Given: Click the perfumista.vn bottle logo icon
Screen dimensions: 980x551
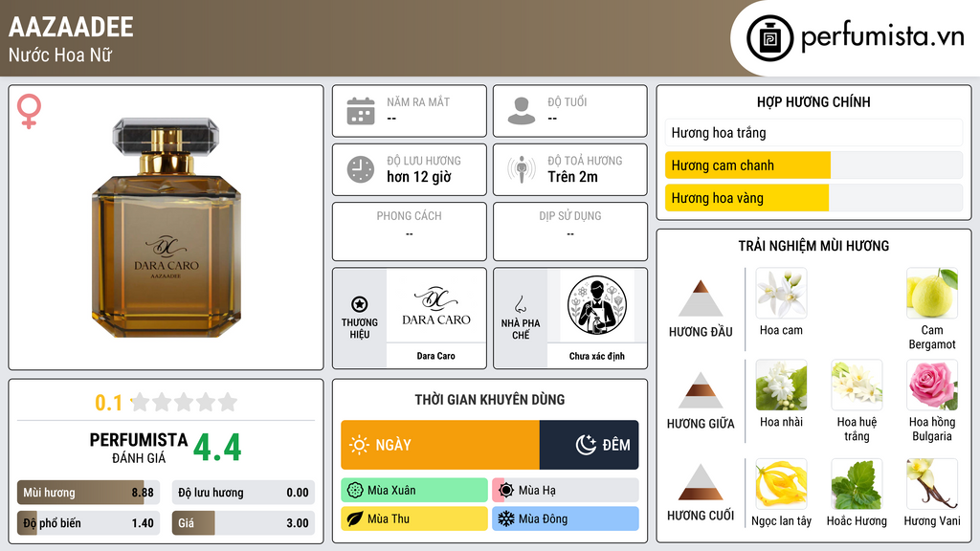Looking at the screenshot, I should pyautogui.click(x=770, y=38).
